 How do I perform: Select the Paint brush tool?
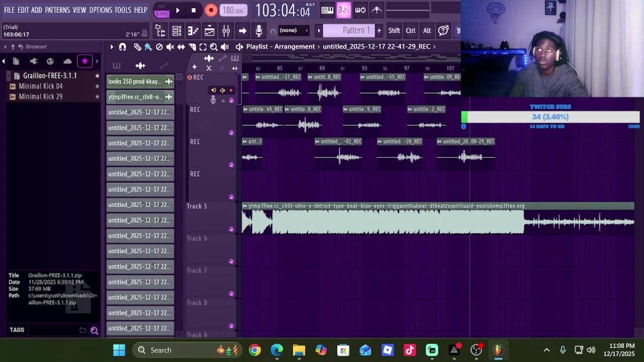point(148,47)
